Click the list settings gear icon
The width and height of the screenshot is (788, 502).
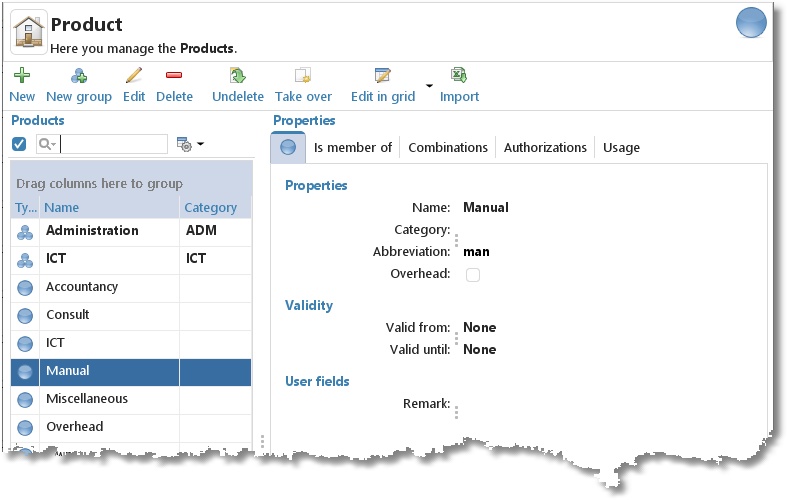pos(184,144)
